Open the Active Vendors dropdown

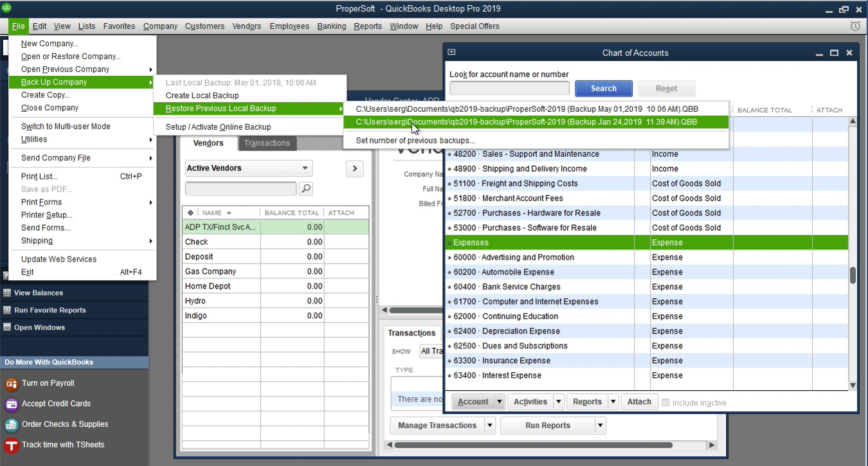coord(249,168)
